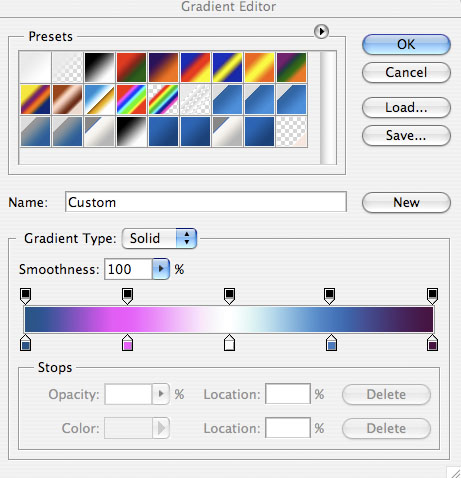Create a new gradient with New button

[x=406, y=202]
